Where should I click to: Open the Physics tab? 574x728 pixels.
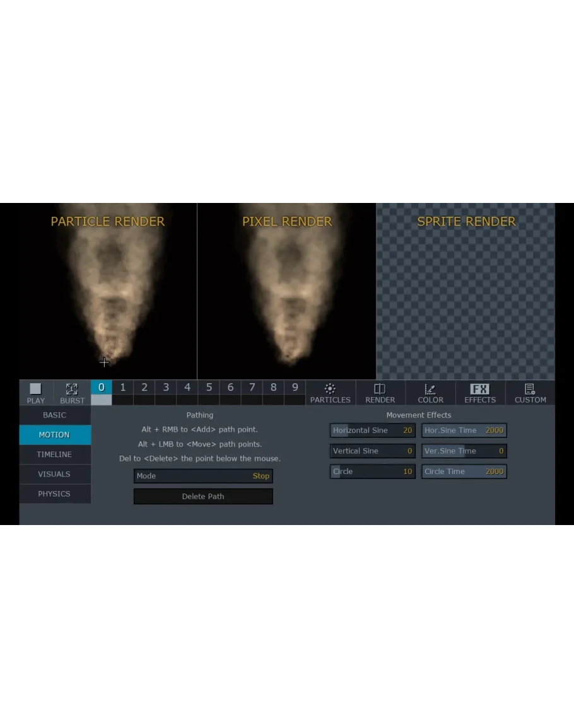[x=54, y=494]
